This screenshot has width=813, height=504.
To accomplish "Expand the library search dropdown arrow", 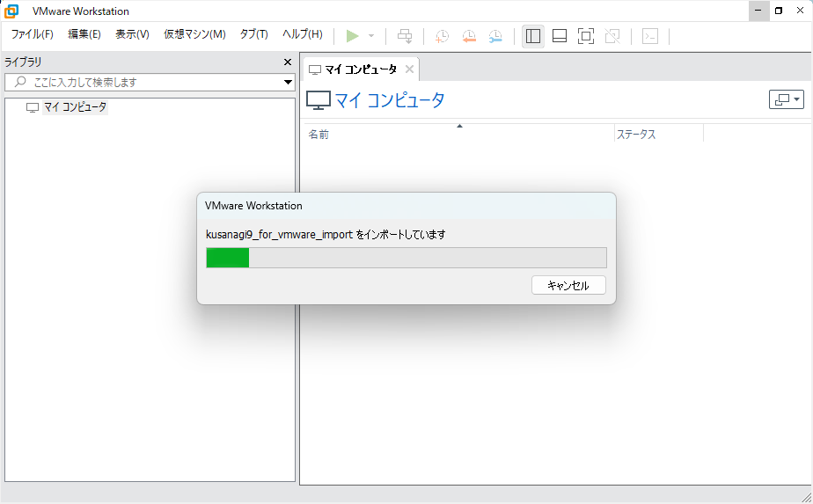I will (x=289, y=82).
